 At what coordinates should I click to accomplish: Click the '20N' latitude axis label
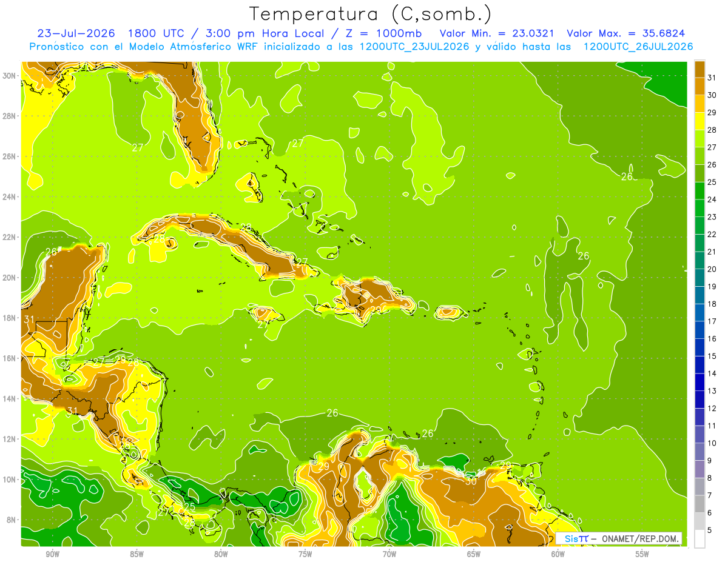9,278
